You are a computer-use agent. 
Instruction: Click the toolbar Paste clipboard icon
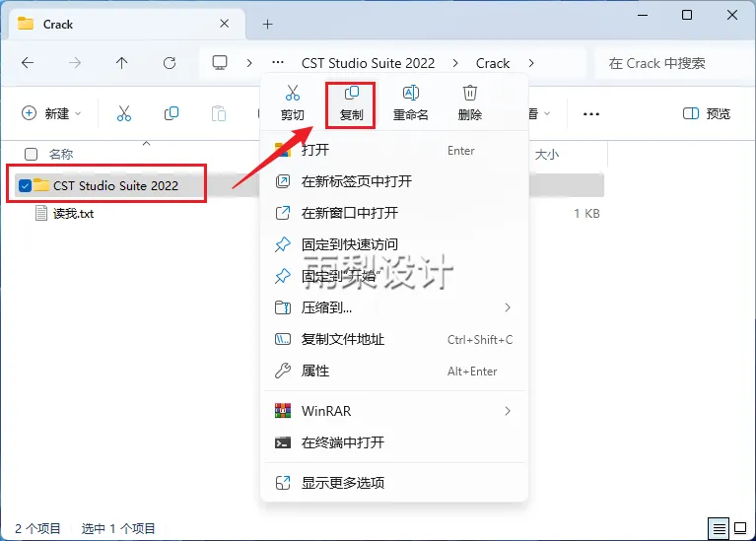[219, 113]
